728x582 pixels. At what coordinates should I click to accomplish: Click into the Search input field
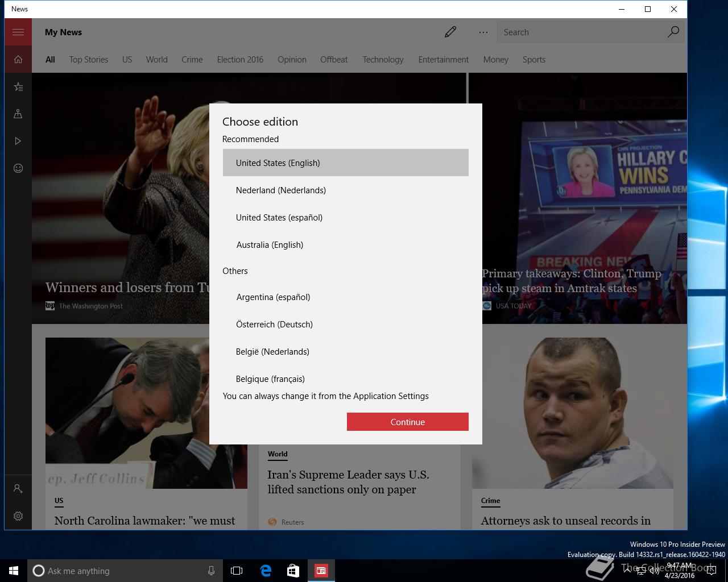coord(581,32)
